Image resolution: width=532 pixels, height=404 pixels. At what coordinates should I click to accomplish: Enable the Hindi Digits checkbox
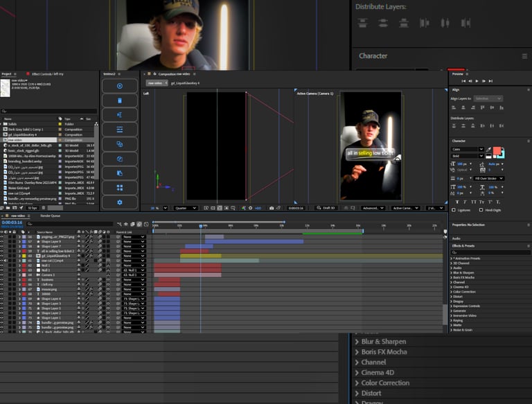click(482, 209)
